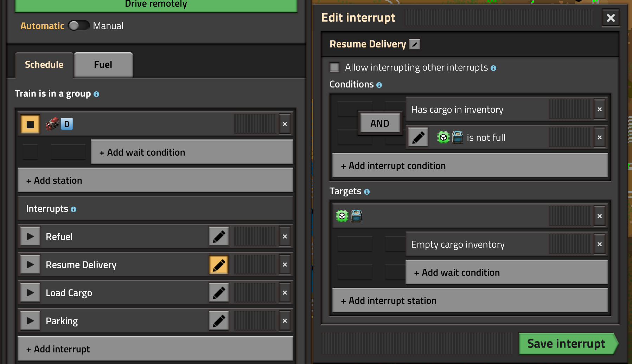Toggle the Automatic/Manual train switch
Viewport: 632px width, 364px height.
point(78,26)
